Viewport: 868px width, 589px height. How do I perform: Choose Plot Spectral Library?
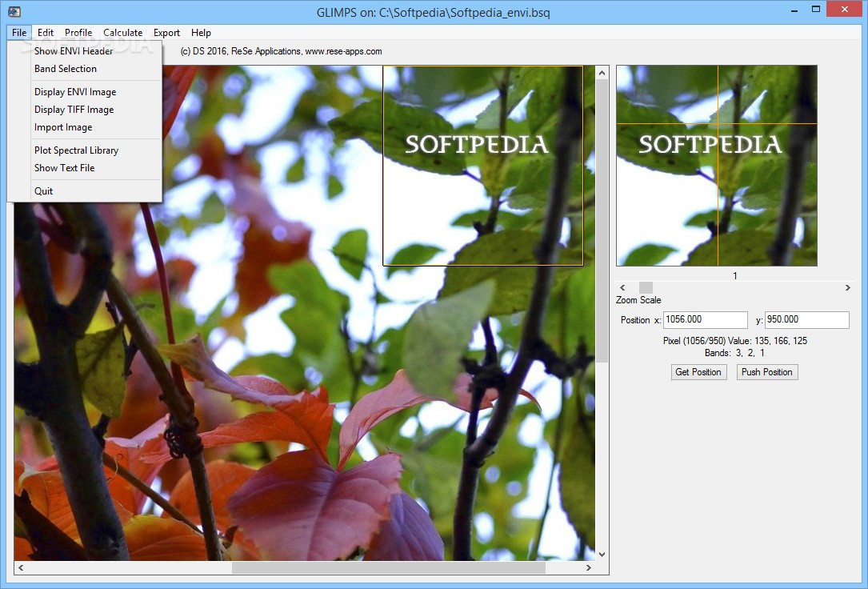(x=84, y=150)
